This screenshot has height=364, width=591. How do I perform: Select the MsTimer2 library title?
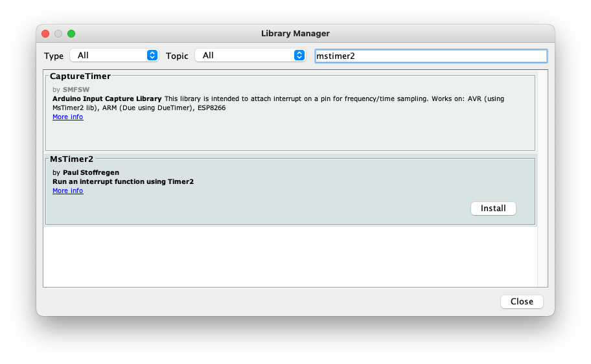pos(72,159)
